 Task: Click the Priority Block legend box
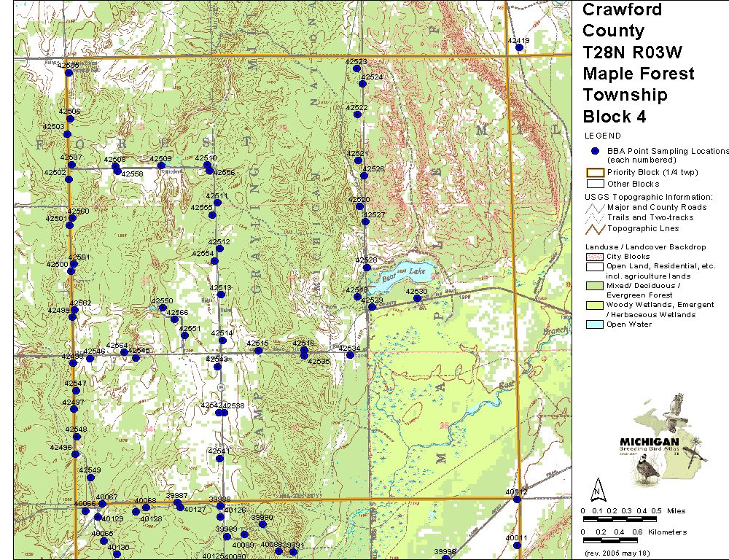pos(595,173)
